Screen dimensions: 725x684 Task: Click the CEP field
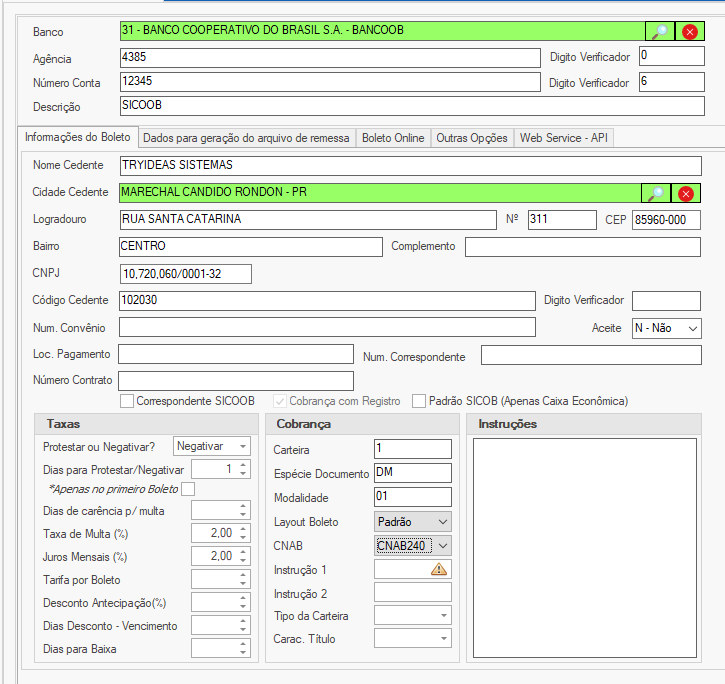[x=666, y=220]
